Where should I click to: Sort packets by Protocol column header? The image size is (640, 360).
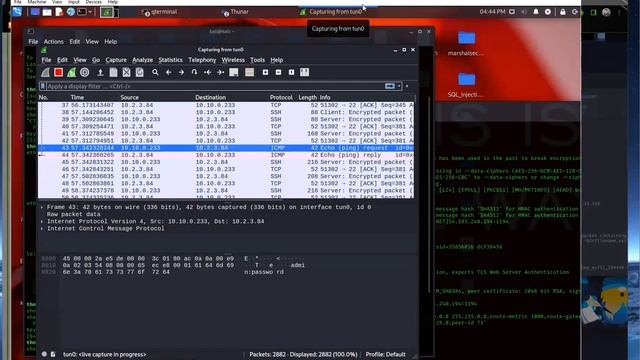pos(281,98)
